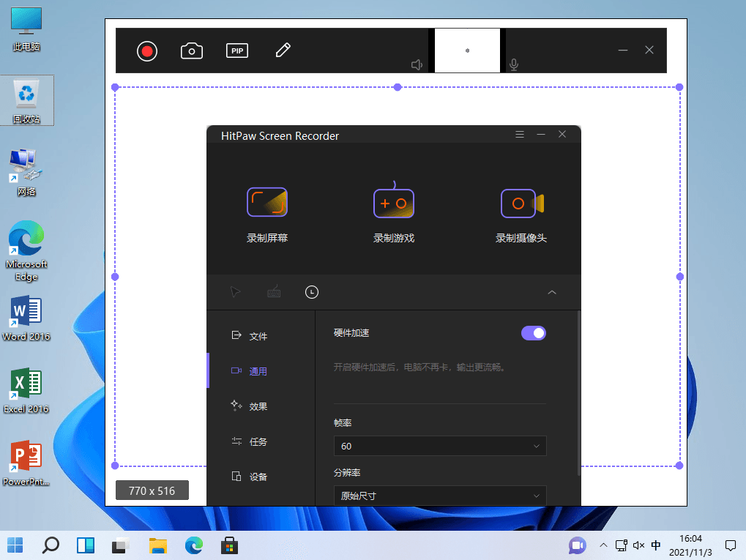
Task: Open the widgets panel from taskbar
Action: click(86, 545)
